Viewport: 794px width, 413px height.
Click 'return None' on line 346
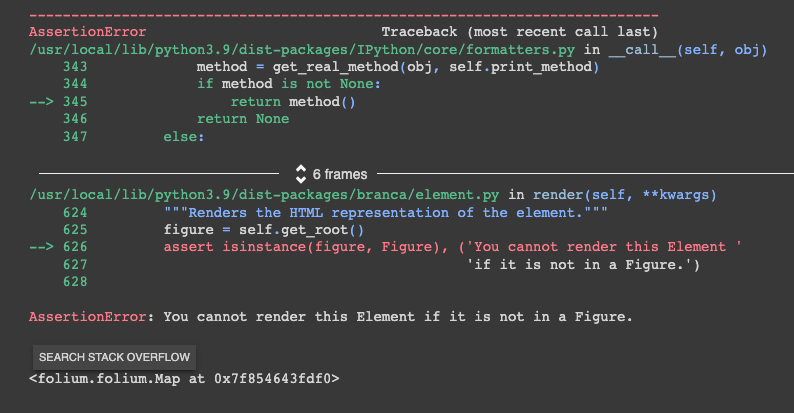pyautogui.click(x=243, y=119)
